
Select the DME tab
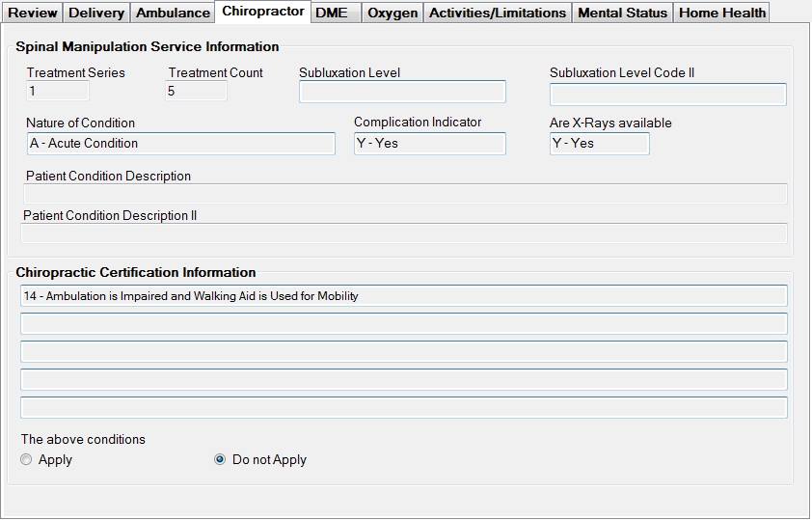[332, 13]
